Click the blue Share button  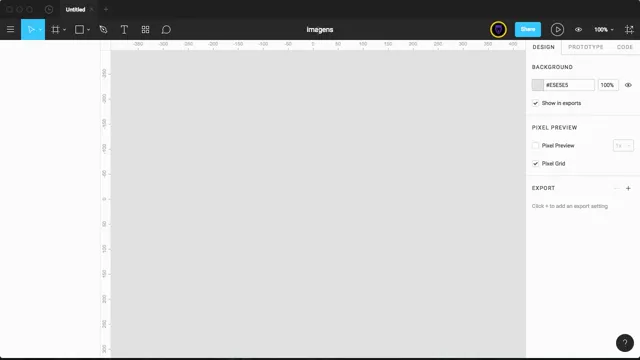point(528,29)
